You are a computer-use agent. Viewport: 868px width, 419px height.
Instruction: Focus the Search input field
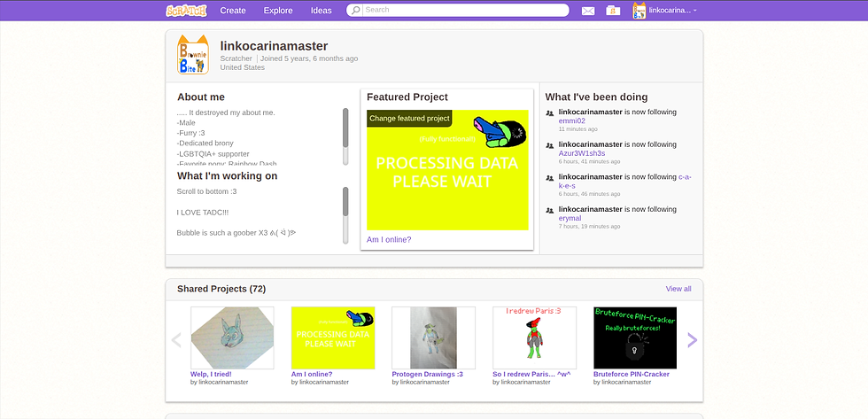[466, 10]
